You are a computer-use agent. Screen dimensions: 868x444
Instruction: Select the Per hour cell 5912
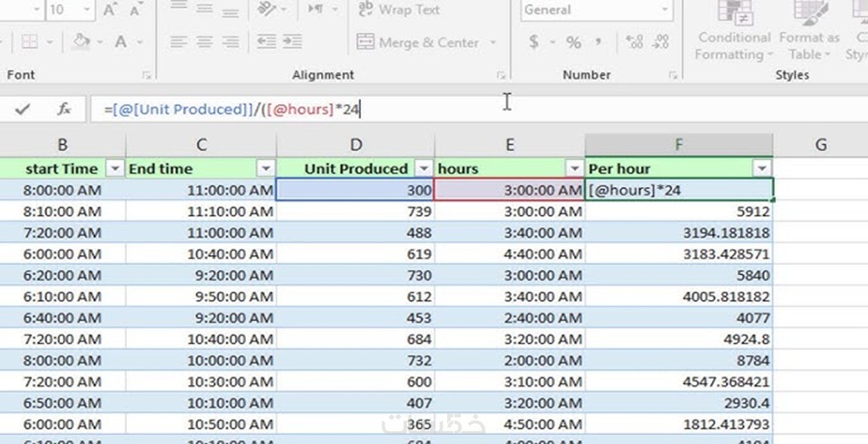point(679,212)
